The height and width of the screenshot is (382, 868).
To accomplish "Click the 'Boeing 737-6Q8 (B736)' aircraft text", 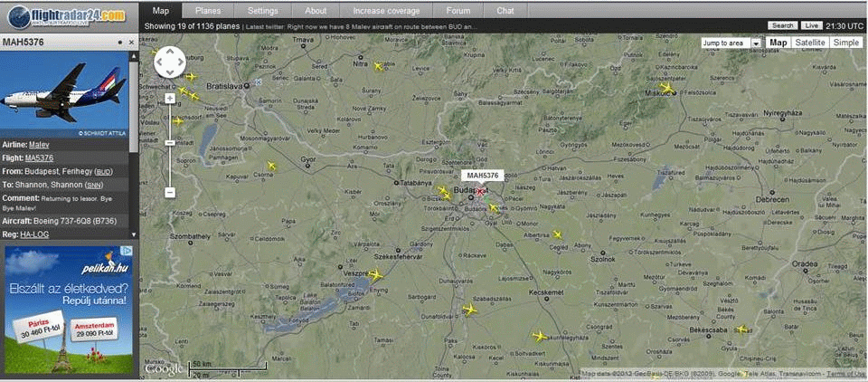I will click(75, 221).
